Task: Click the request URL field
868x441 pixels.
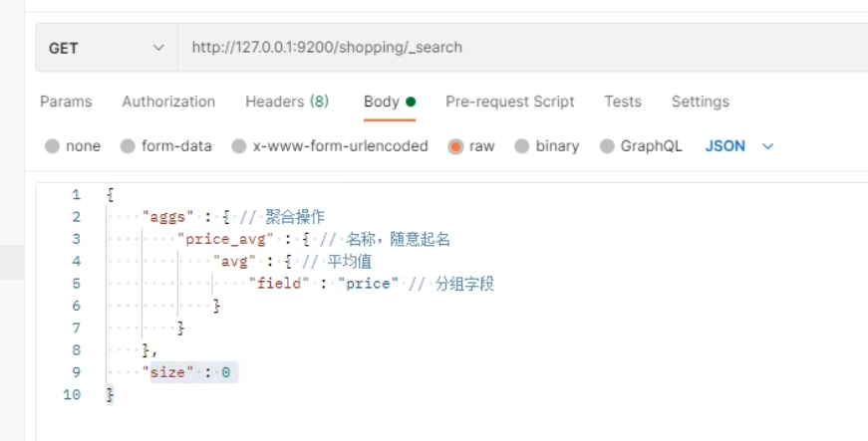Action: pos(522,48)
